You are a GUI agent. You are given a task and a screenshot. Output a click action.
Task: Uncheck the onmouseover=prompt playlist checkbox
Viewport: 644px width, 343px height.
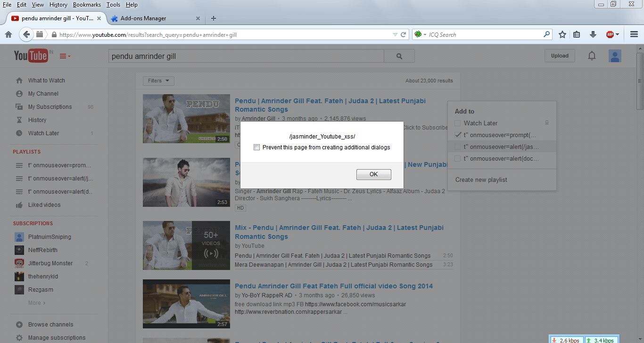(x=458, y=135)
